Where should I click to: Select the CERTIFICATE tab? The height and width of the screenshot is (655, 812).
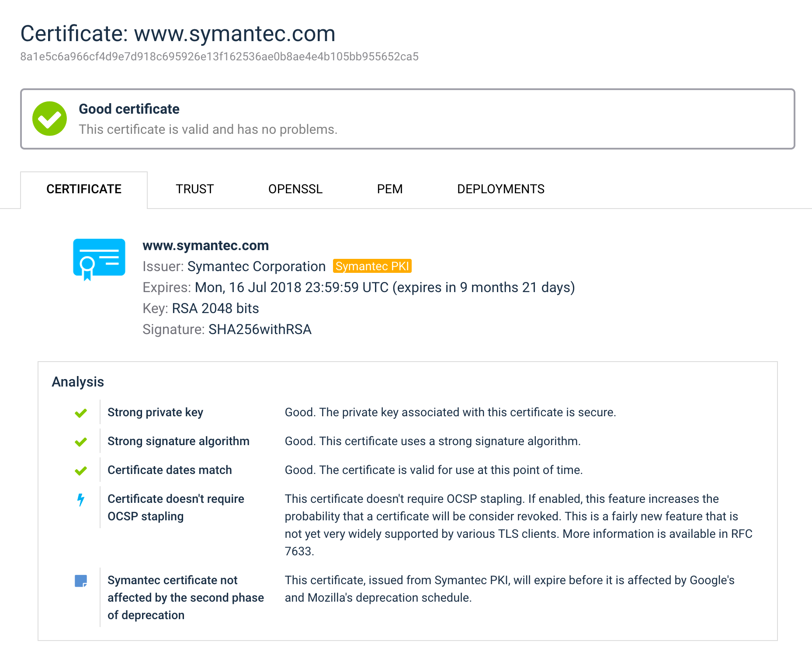coord(84,189)
